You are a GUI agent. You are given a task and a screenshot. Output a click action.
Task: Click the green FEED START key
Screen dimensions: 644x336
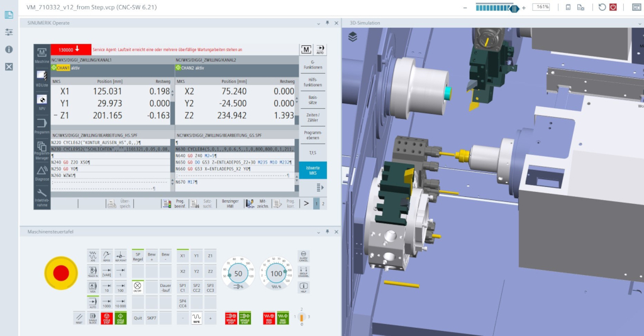coord(282,318)
